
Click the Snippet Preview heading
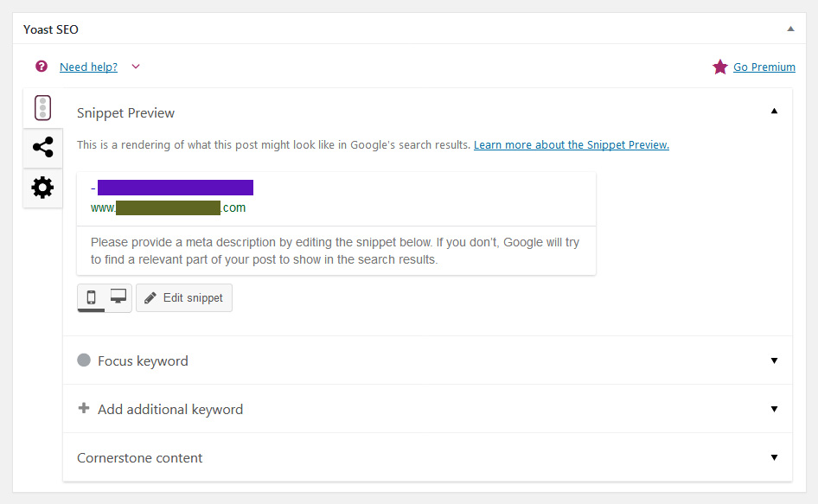[125, 112]
